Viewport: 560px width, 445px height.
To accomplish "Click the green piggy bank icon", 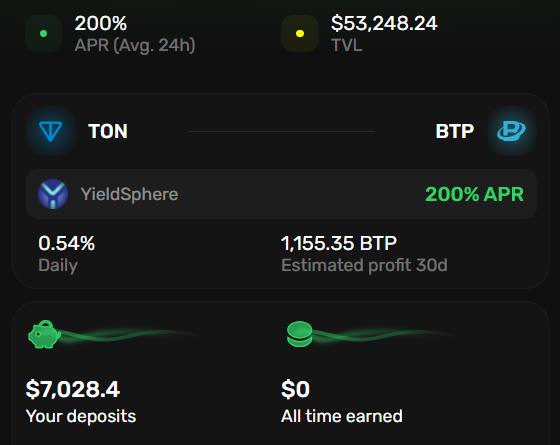I will point(44,334).
